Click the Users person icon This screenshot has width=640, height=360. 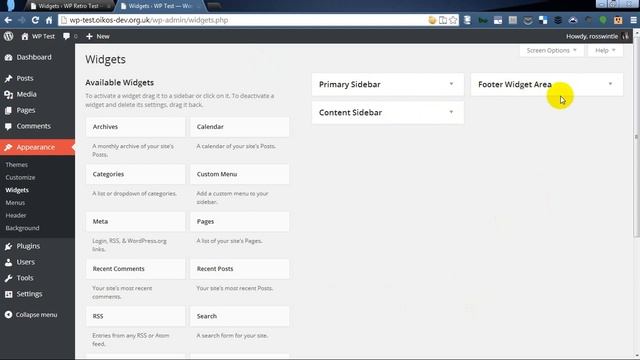pos(9,262)
